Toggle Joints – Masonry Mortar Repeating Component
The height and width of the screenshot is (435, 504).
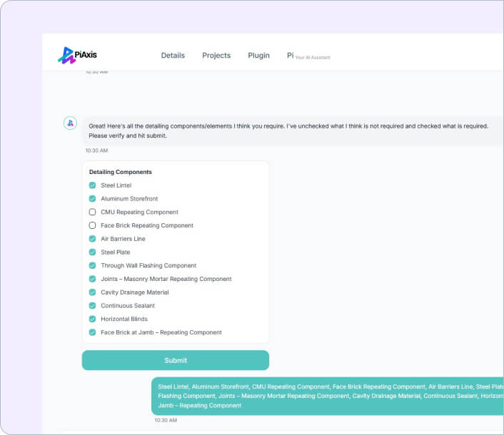(92, 279)
